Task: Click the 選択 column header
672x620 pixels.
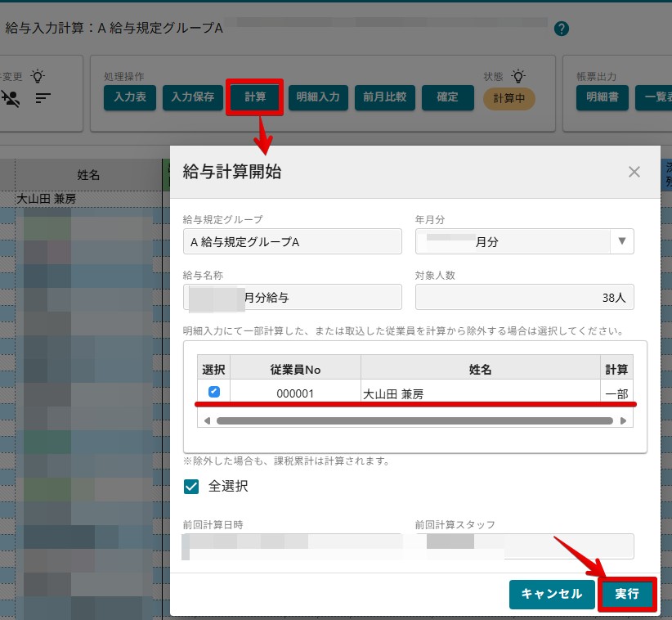Action: click(x=214, y=369)
